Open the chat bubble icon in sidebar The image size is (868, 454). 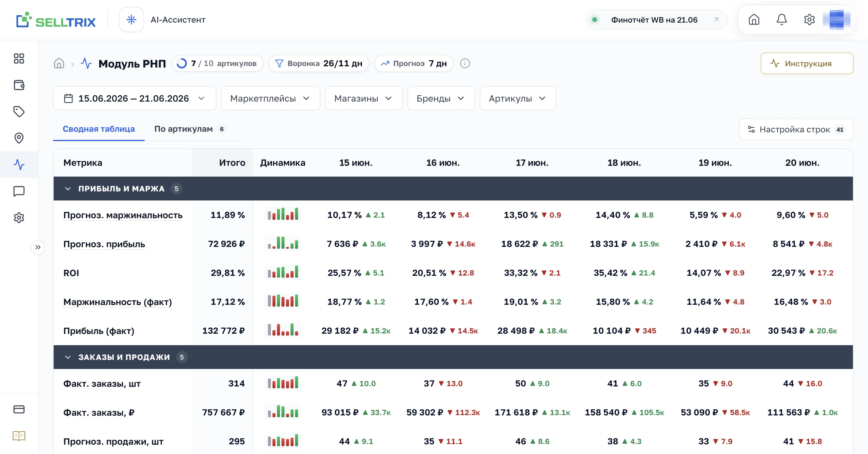pos(19,191)
